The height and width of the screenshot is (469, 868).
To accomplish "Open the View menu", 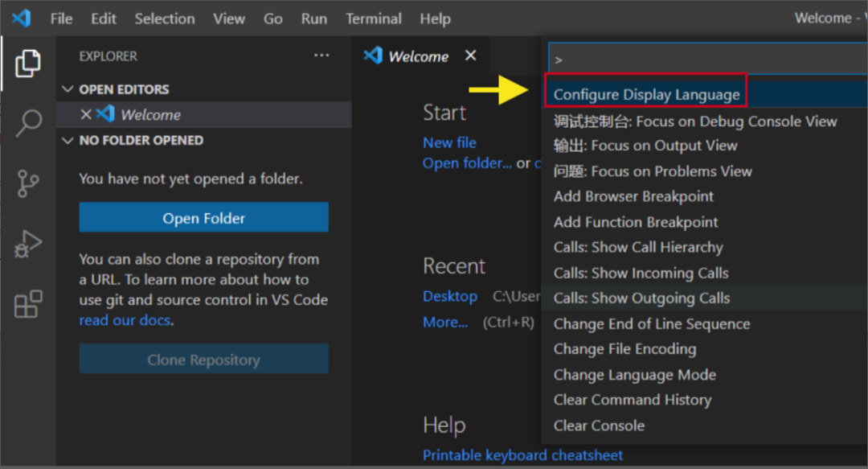I will coord(228,19).
